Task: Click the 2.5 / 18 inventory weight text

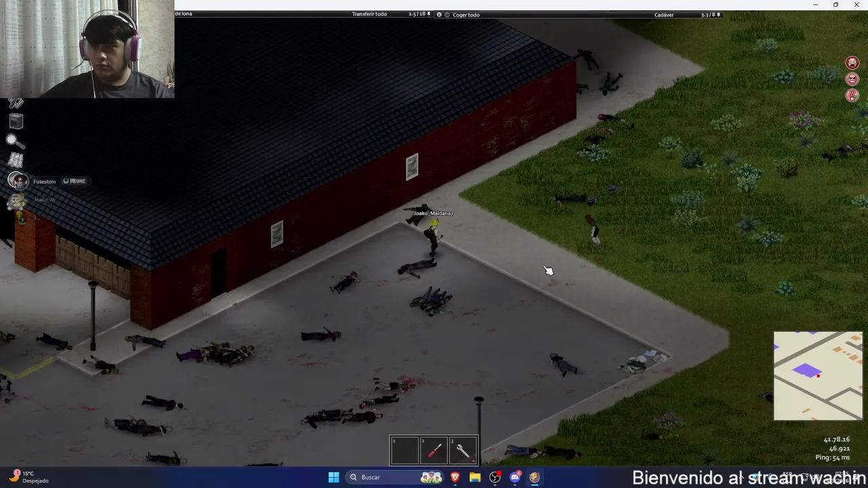Action: pos(416,14)
